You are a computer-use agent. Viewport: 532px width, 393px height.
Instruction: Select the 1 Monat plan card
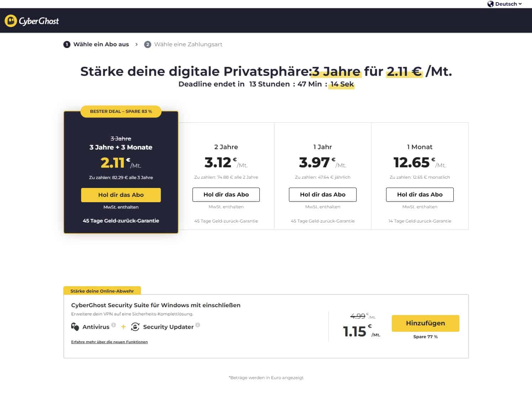420,176
